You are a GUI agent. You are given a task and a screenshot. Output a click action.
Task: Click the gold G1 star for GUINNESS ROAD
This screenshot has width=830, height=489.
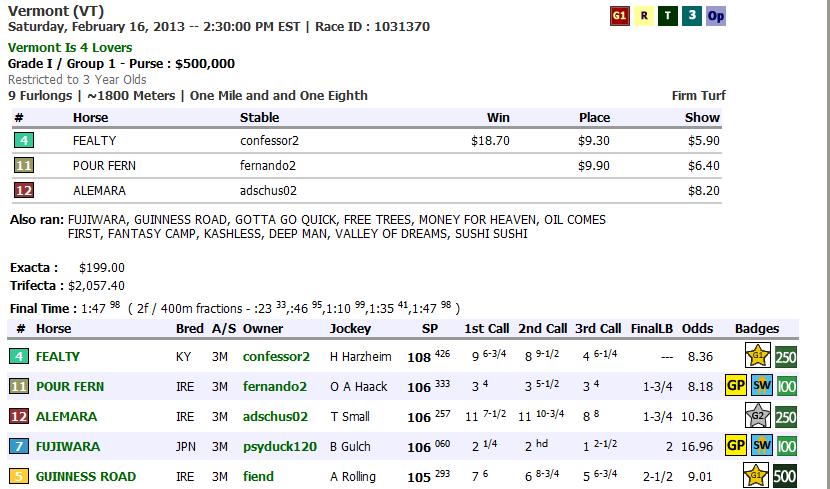pyautogui.click(x=761, y=476)
